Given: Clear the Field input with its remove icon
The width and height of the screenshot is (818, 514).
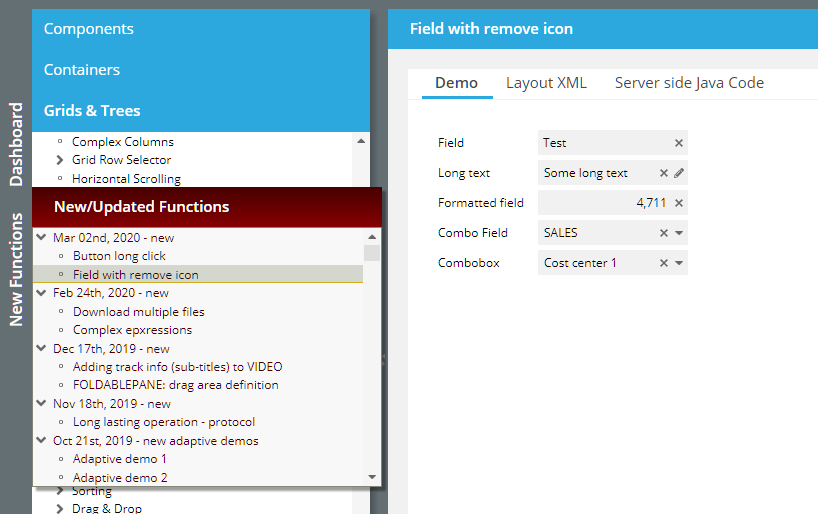Looking at the screenshot, I should (x=679, y=143).
